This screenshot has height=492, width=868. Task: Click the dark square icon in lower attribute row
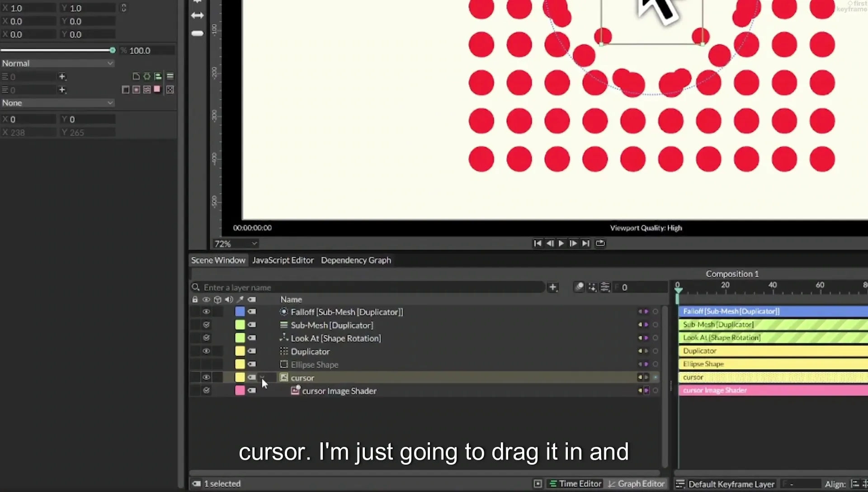pos(126,90)
